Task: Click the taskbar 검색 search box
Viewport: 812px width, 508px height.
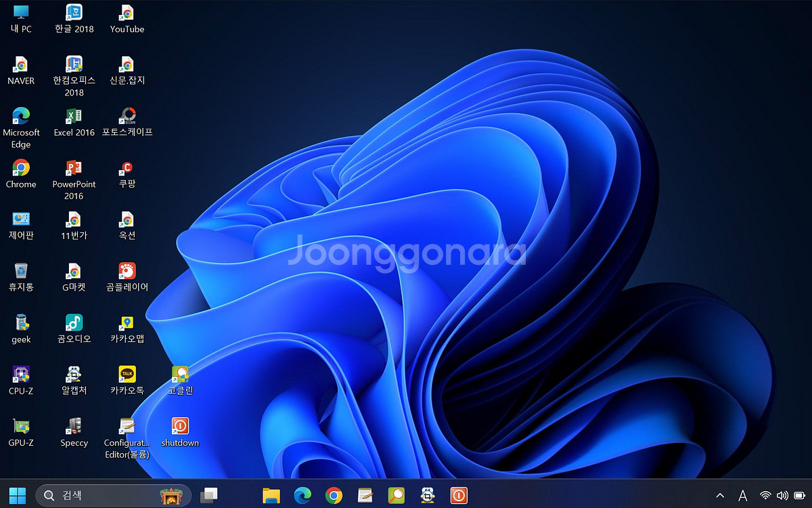Action: 101,495
